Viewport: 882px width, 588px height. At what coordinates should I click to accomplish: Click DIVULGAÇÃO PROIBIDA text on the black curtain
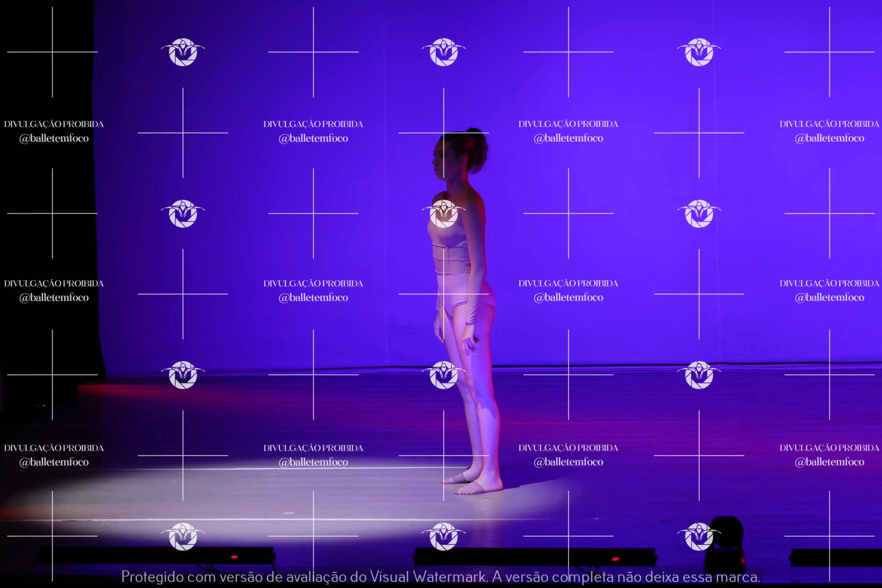(54, 124)
